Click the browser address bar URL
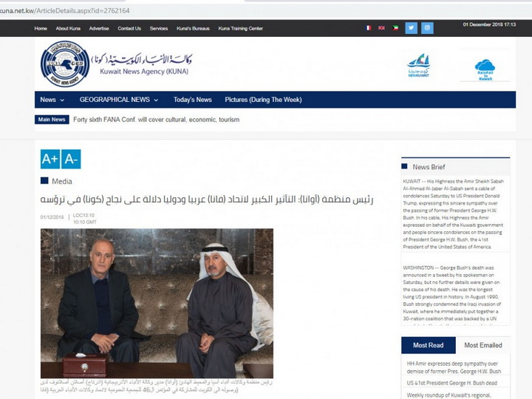The height and width of the screenshot is (399, 532). tap(64, 11)
